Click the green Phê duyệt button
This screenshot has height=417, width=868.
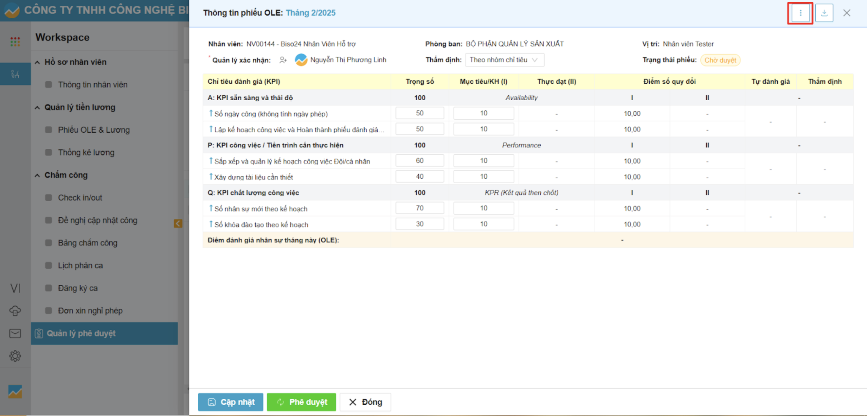(x=301, y=402)
